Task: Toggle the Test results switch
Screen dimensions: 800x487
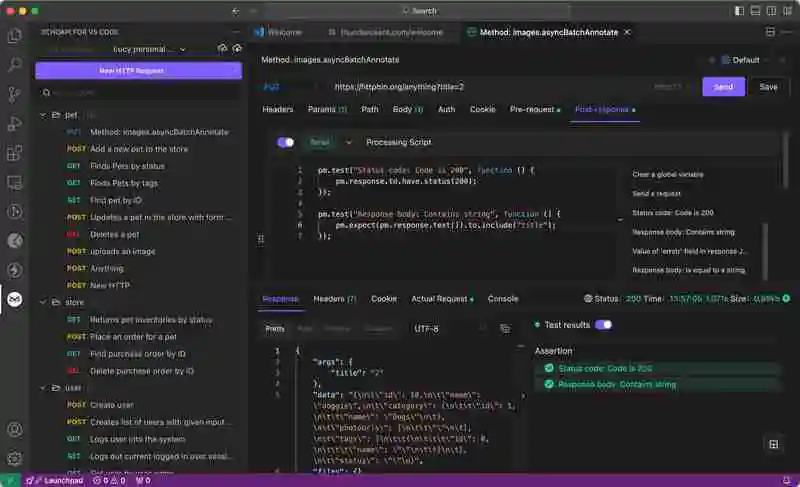Action: click(604, 325)
